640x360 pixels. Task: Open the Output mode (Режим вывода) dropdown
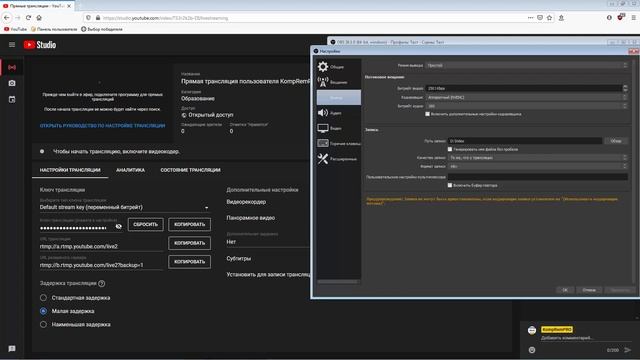[x=527, y=65]
